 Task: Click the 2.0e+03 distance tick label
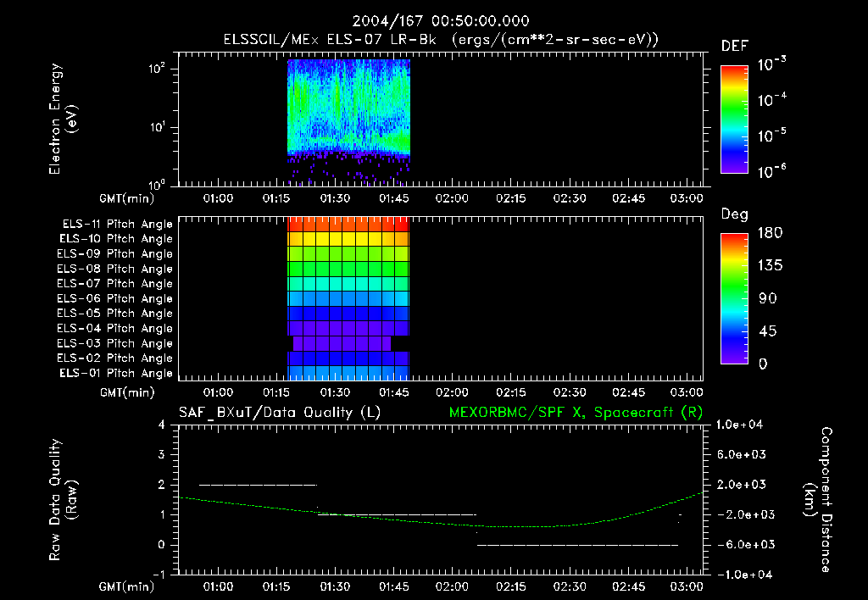[741, 484]
